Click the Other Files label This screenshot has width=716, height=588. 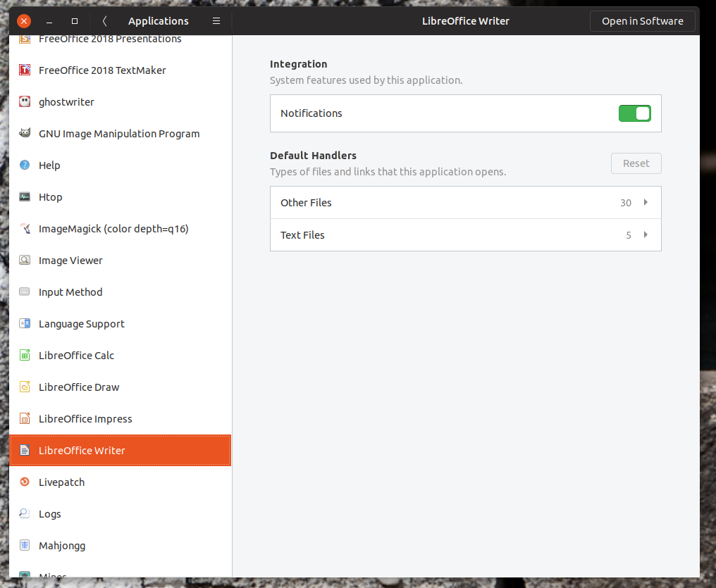306,203
